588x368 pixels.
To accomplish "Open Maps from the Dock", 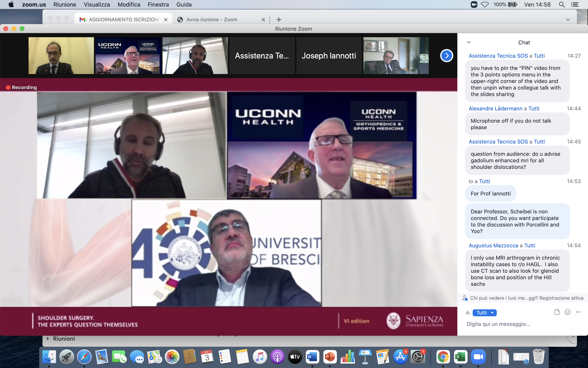I will pyautogui.click(x=154, y=357).
